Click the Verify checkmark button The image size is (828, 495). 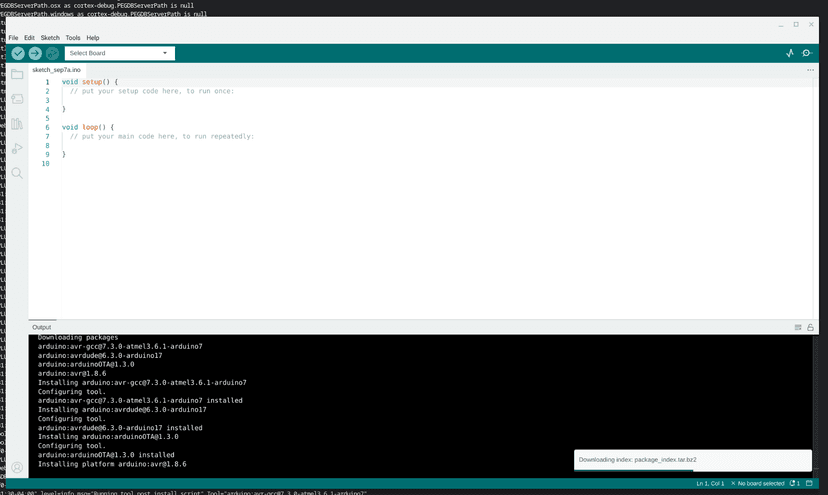tap(18, 53)
